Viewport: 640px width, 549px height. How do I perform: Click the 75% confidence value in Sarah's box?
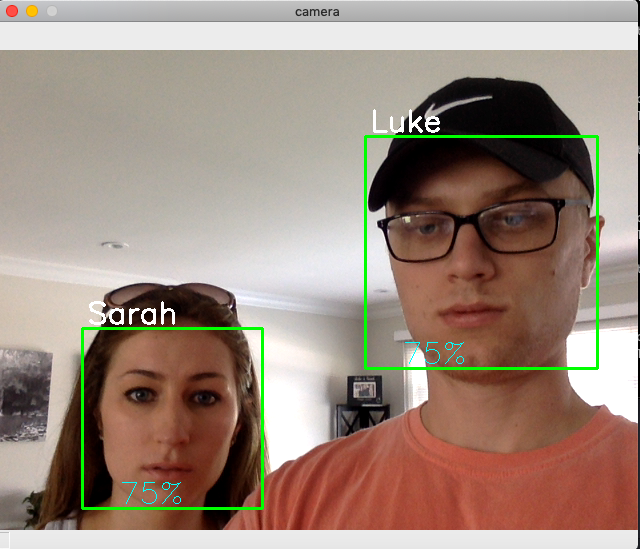click(151, 493)
